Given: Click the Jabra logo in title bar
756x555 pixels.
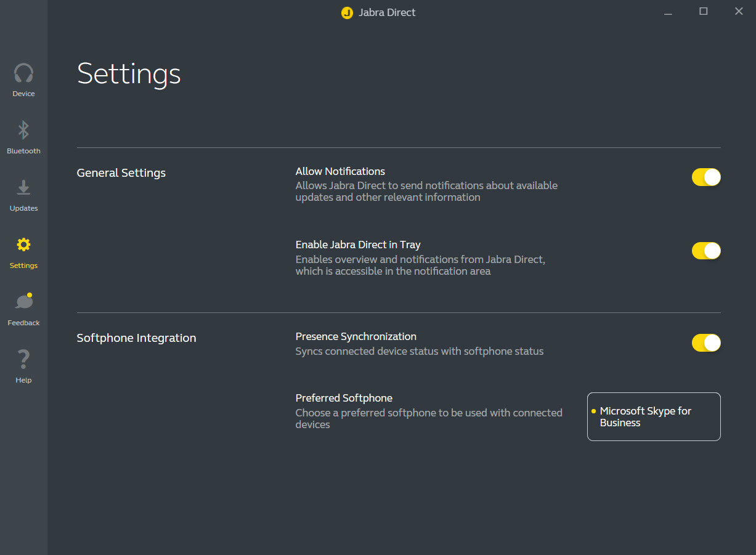Looking at the screenshot, I should tap(347, 12).
